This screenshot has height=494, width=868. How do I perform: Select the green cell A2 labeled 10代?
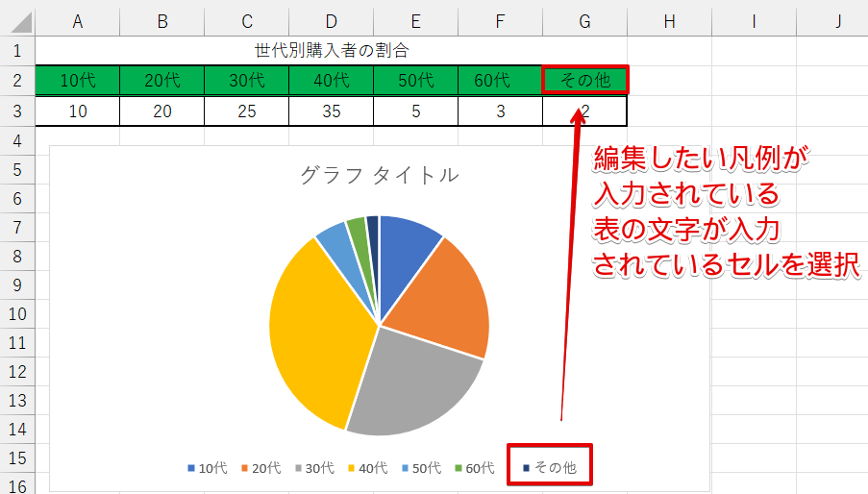point(77,81)
